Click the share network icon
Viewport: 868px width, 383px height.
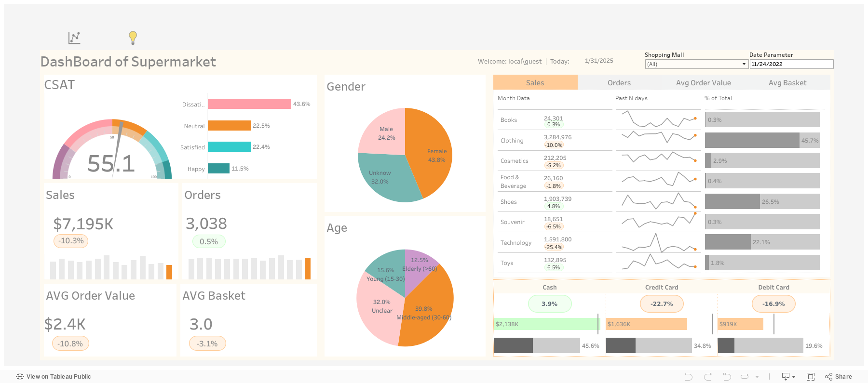(828, 377)
